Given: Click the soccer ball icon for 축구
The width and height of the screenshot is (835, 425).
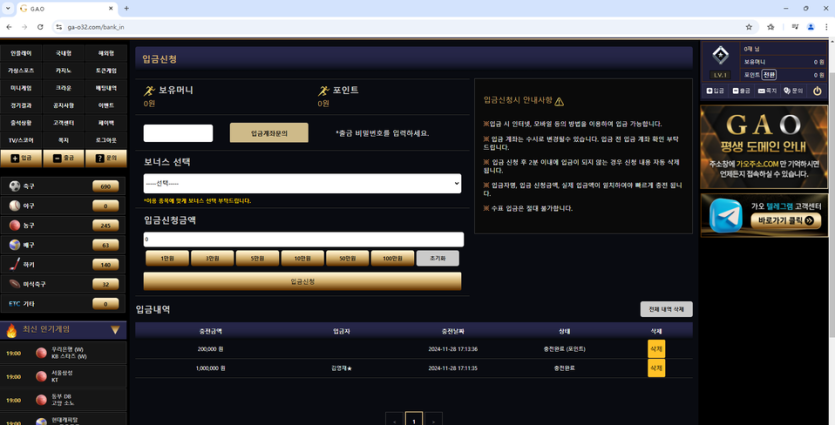Looking at the screenshot, I should pos(14,186).
